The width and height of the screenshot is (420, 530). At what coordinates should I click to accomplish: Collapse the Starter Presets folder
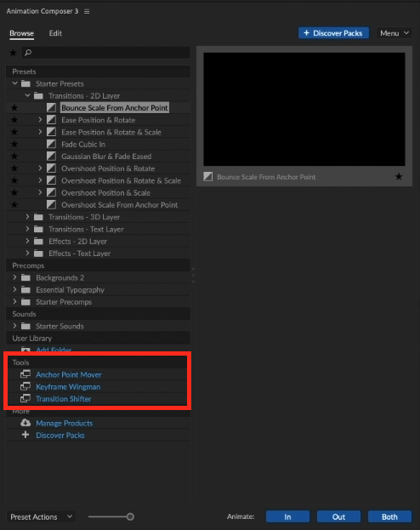pos(14,83)
